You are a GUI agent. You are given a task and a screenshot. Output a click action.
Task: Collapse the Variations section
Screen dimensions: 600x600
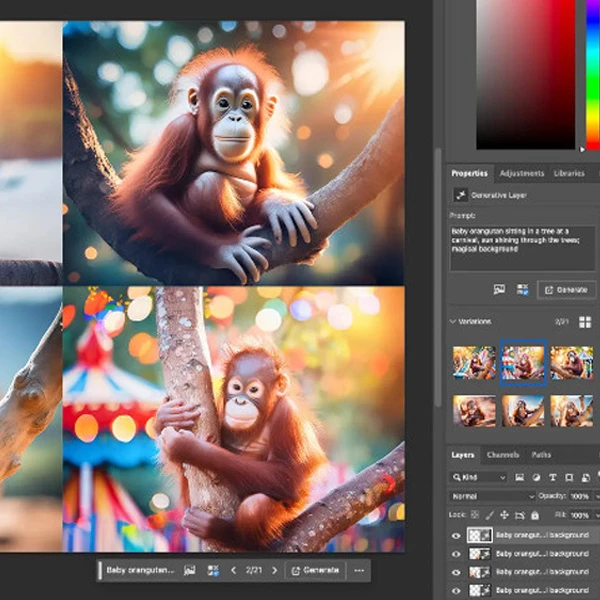(454, 322)
